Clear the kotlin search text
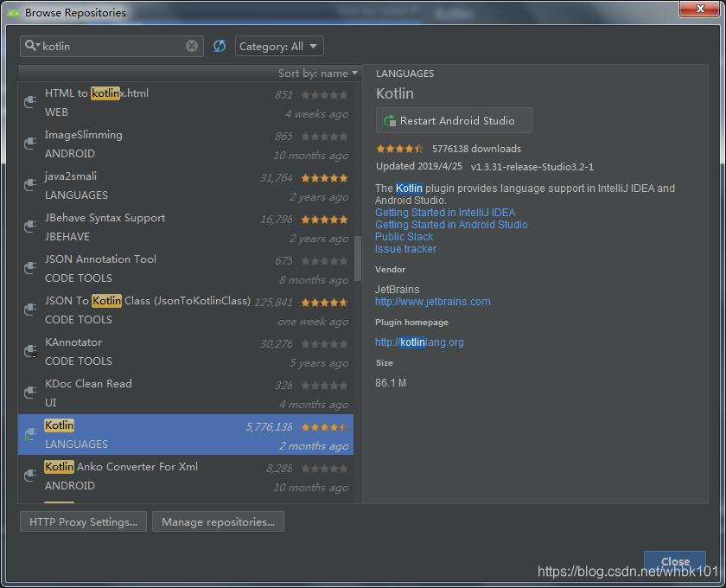 (x=192, y=46)
